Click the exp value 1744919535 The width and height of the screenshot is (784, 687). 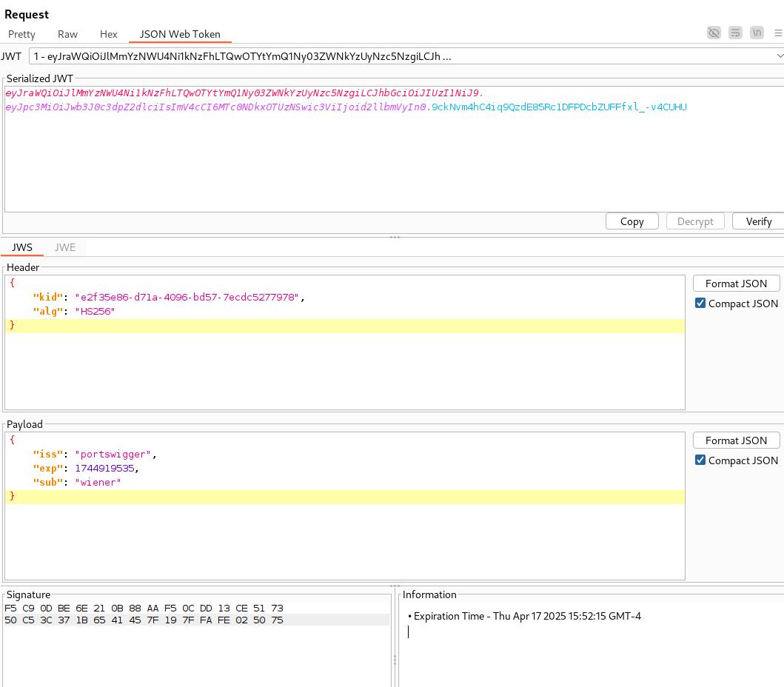(105, 468)
